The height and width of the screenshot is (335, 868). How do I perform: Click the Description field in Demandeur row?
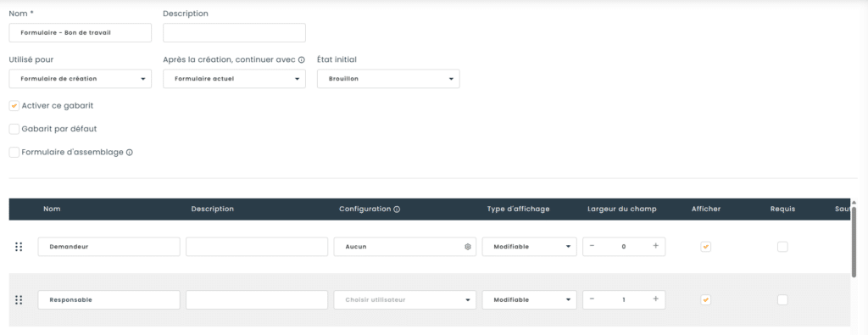257,247
